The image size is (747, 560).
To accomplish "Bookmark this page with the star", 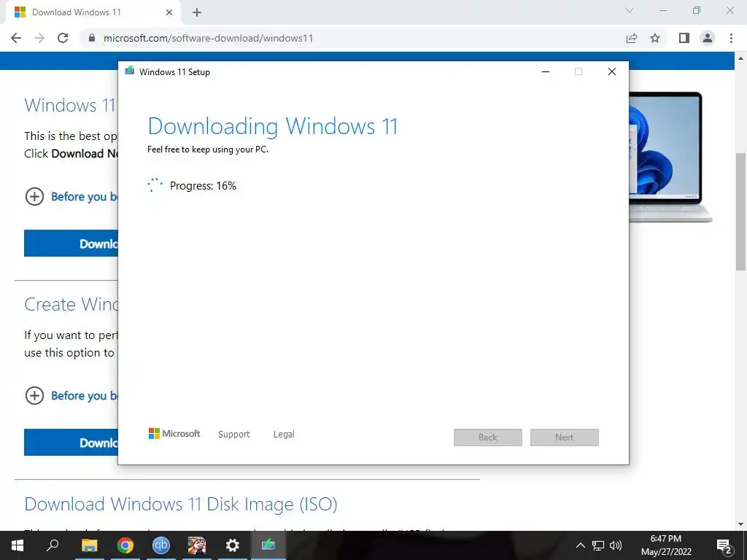I will pos(656,38).
